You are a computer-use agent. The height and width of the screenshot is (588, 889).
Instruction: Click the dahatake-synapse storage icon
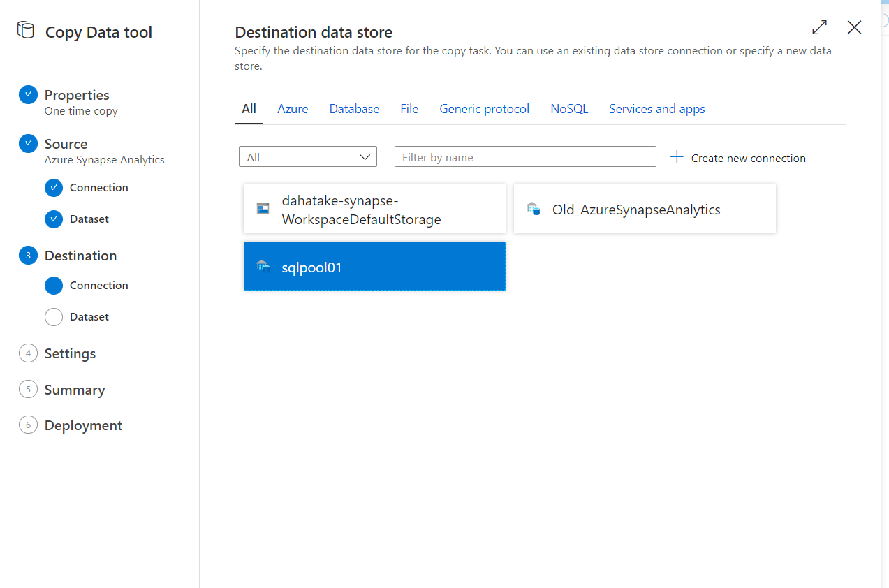(x=263, y=208)
